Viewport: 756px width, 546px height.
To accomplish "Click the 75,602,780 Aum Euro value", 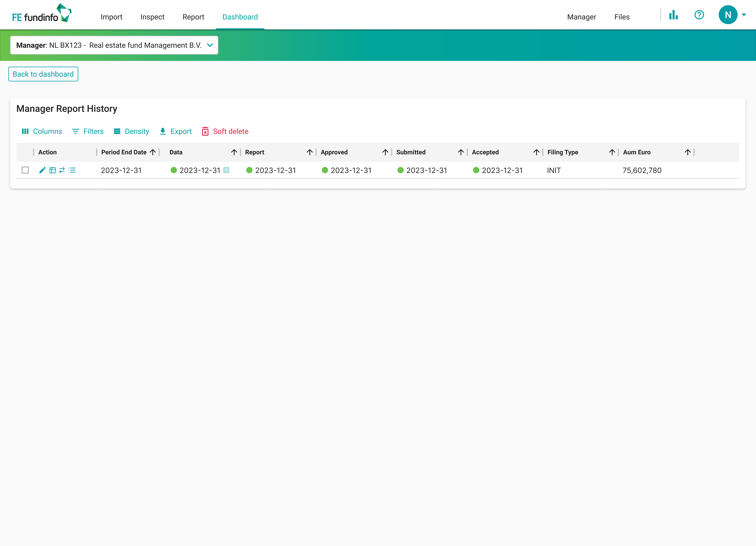I will point(642,170).
